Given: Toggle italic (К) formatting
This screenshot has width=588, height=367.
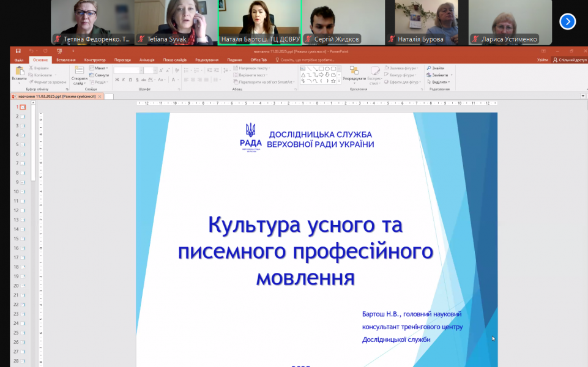Looking at the screenshot, I should (123, 80).
